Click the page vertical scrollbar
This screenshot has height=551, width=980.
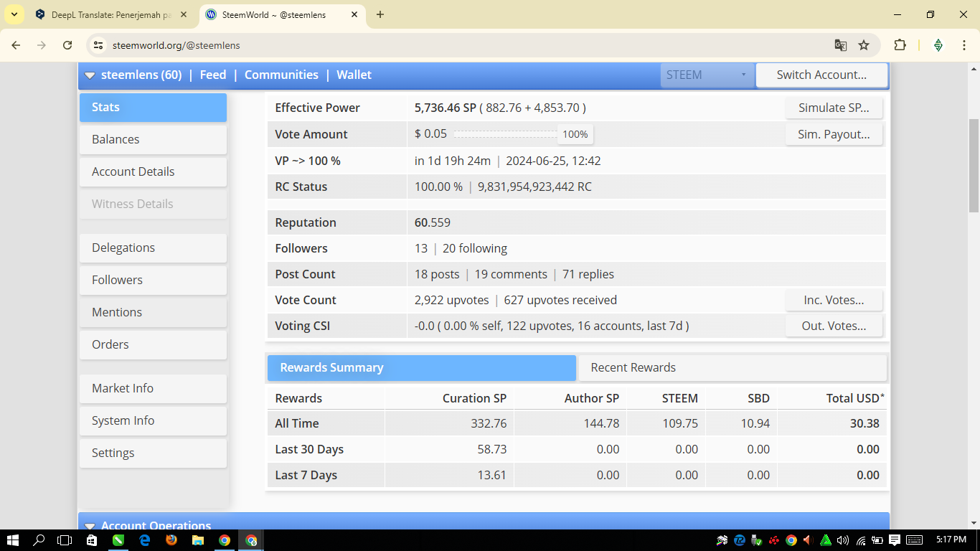[x=974, y=166]
